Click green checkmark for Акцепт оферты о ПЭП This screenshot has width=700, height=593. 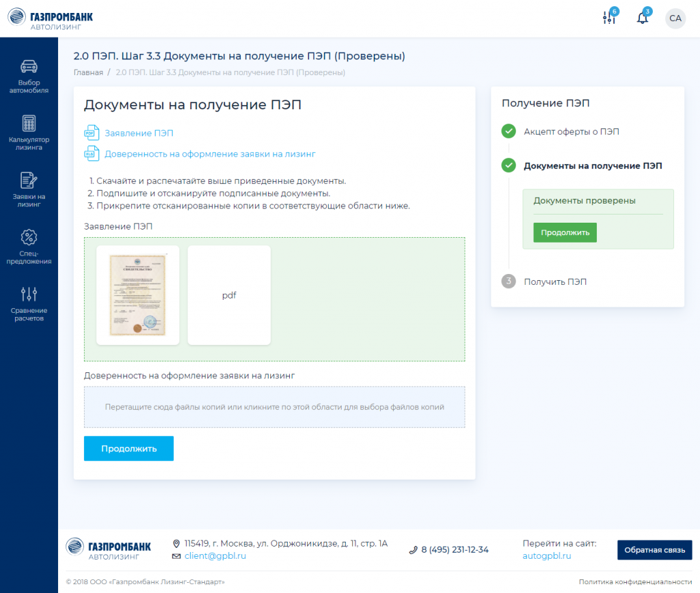click(x=509, y=131)
